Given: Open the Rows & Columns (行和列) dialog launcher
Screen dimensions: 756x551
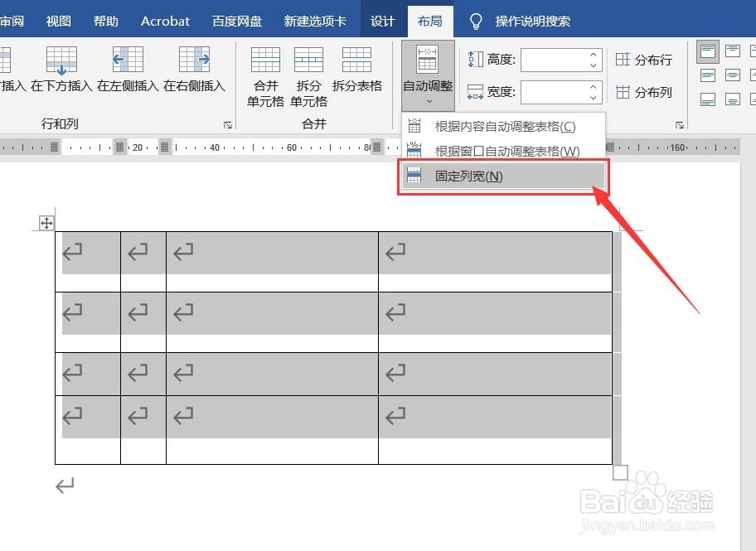Looking at the screenshot, I should pos(228,125).
